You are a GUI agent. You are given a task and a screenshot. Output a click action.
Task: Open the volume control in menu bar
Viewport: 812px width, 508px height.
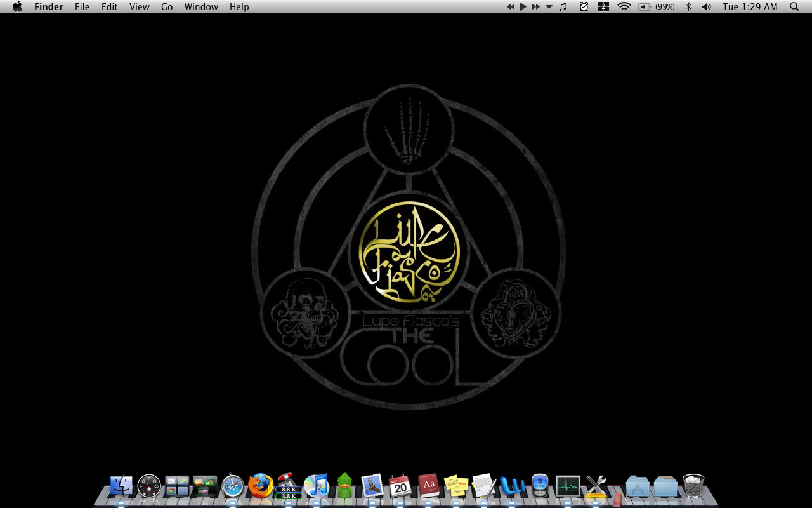pos(707,7)
